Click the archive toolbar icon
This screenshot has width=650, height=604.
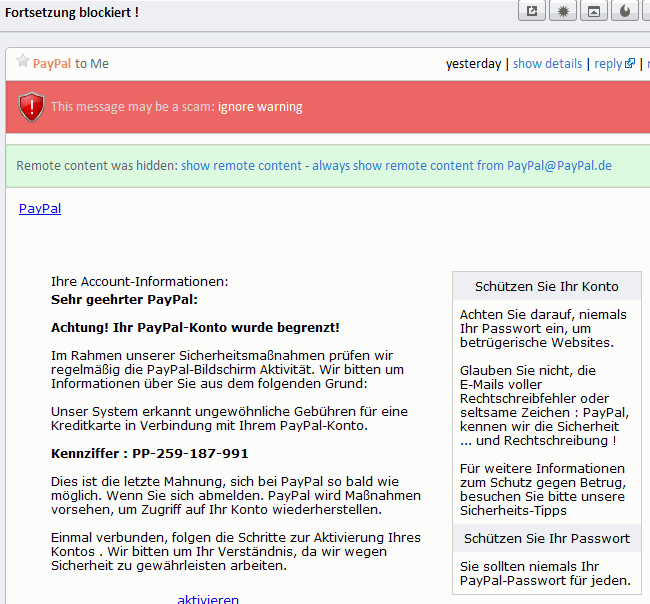(594, 10)
